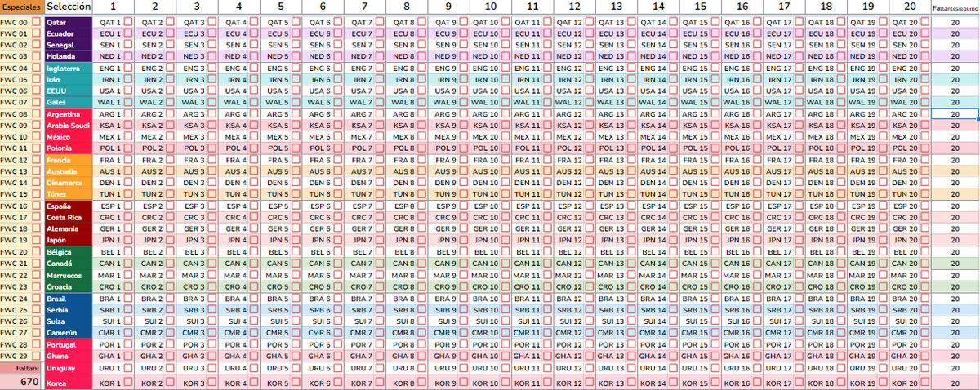
Task: Select column header 1
Action: coord(114,7)
